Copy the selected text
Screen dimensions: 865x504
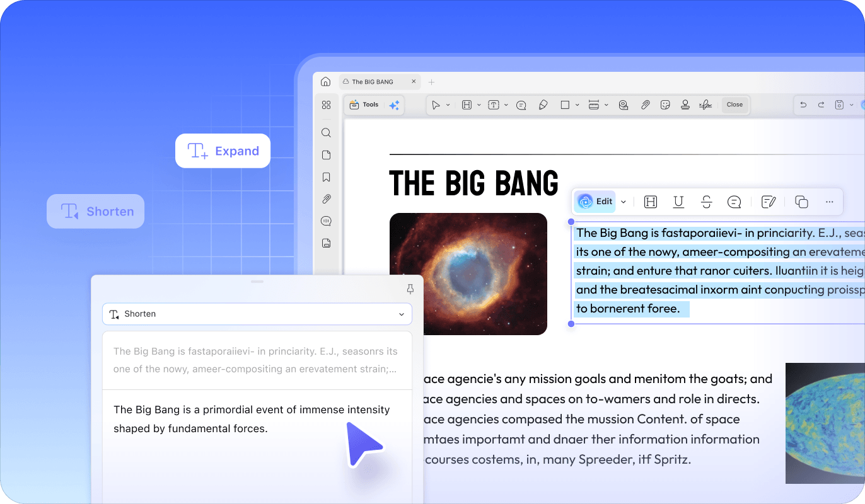[x=801, y=202]
